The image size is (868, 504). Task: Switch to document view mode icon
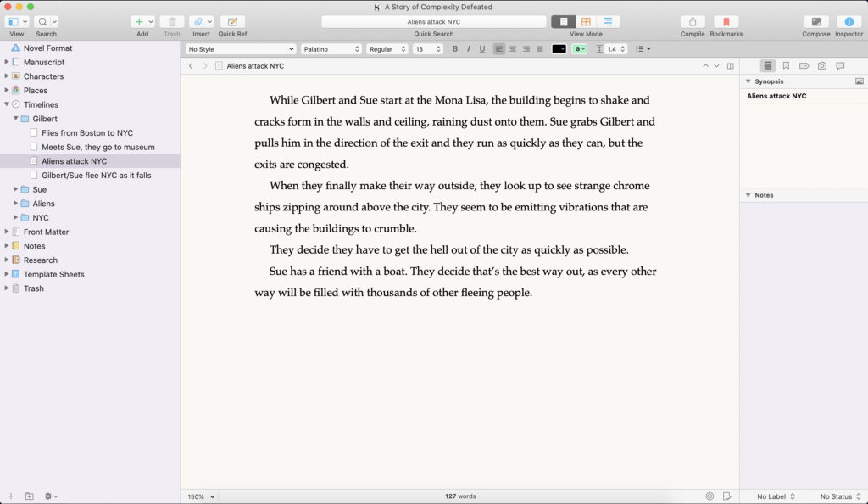tap(564, 21)
